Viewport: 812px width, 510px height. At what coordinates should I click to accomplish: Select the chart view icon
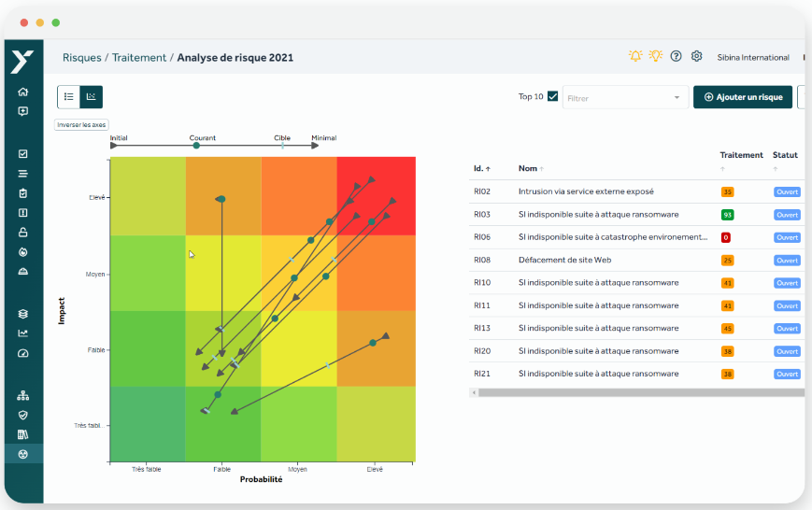click(x=92, y=97)
